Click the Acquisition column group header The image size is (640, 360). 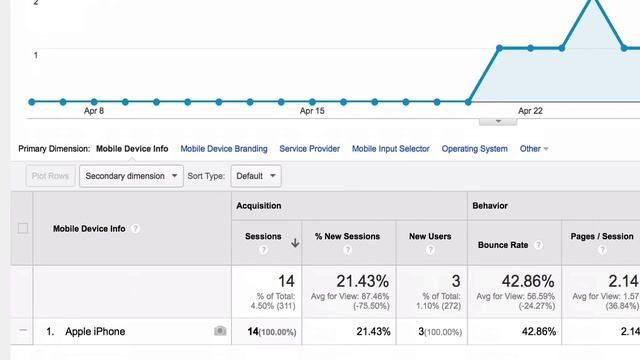[259, 206]
